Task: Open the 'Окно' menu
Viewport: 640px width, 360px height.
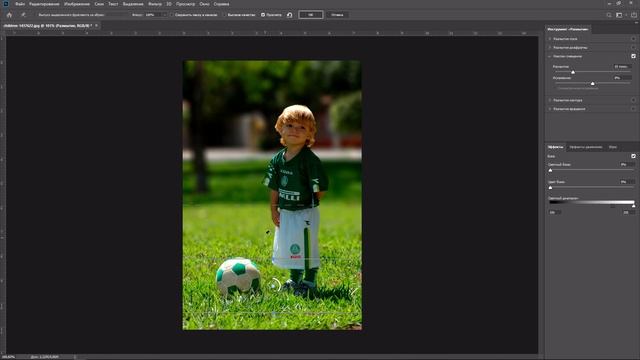Action: pos(204,4)
